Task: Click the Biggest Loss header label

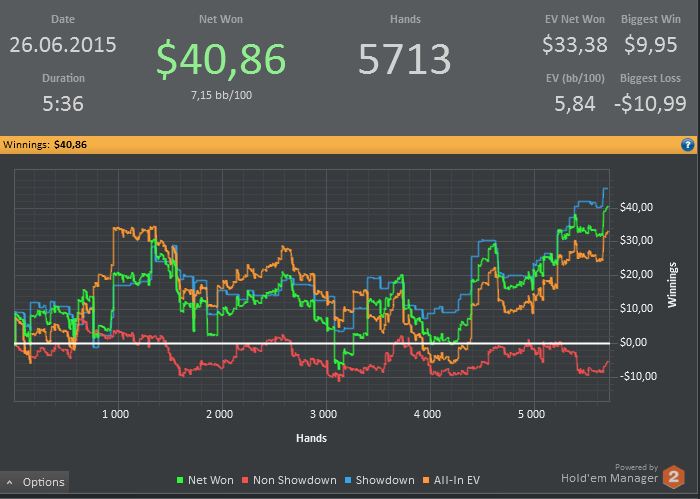Action: (650, 78)
